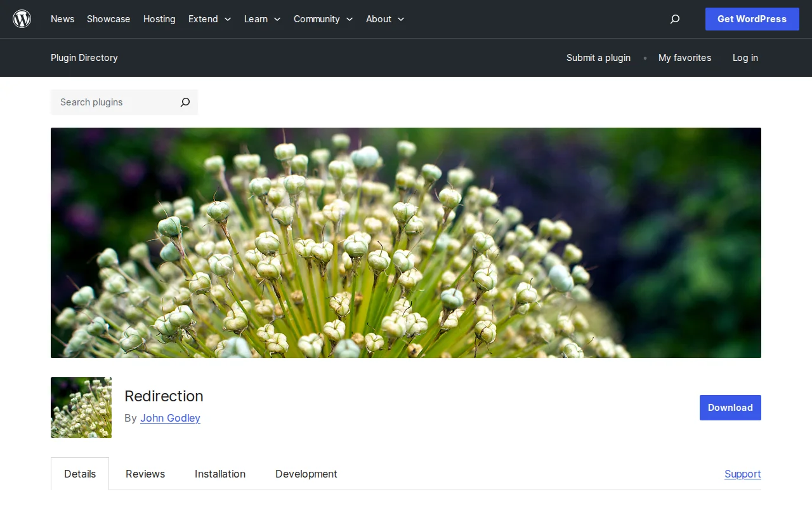812x508 pixels.
Task: Expand the Community menu
Action: click(x=317, y=19)
